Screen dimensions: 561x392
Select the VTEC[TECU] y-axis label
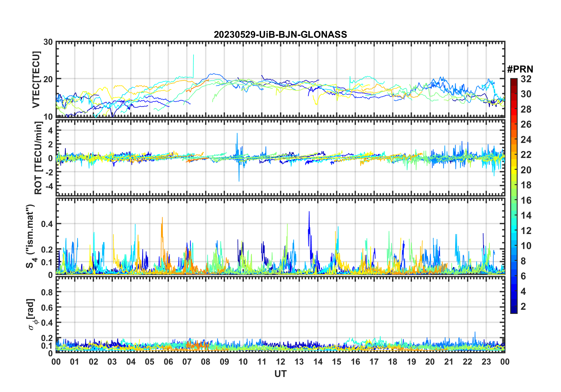click(x=36, y=80)
